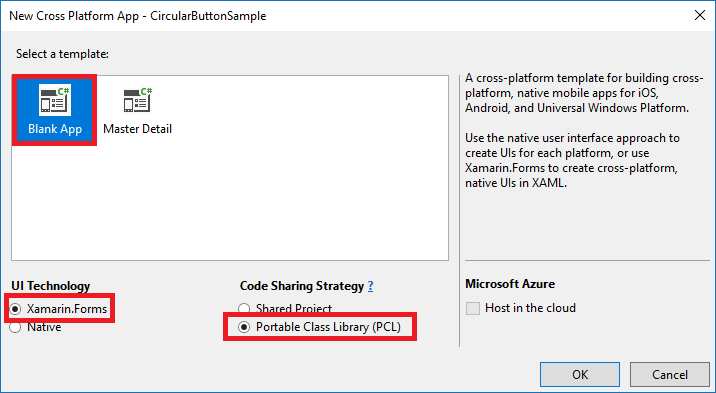Open the Code Sharing Strategy help link
Image resolution: width=716 pixels, height=393 pixels.
coord(370,286)
